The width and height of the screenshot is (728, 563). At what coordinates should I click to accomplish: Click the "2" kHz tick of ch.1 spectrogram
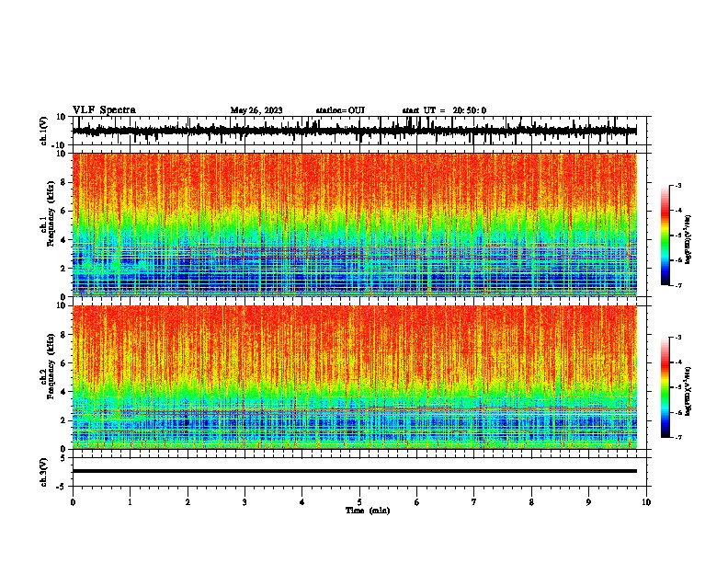click(64, 268)
